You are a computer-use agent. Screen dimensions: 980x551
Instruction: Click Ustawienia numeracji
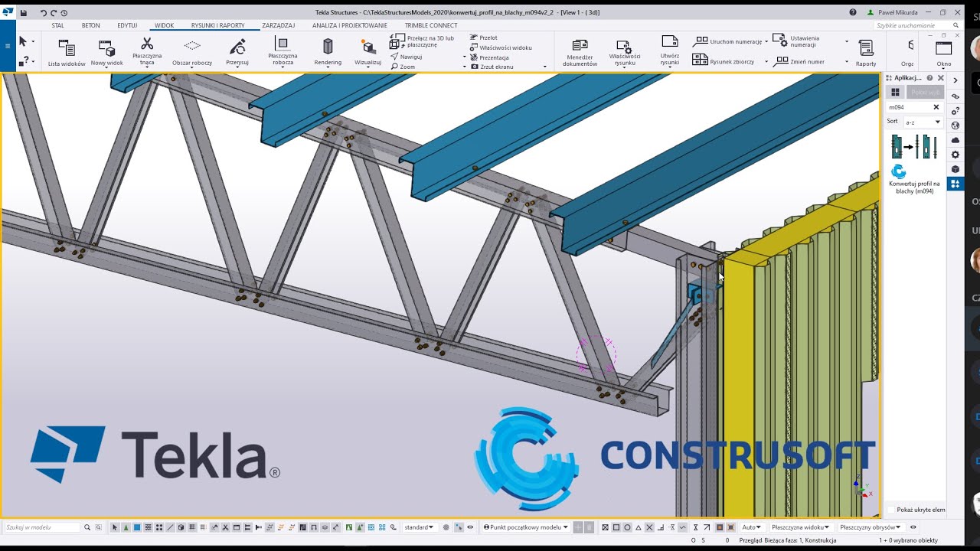pyautogui.click(x=796, y=41)
